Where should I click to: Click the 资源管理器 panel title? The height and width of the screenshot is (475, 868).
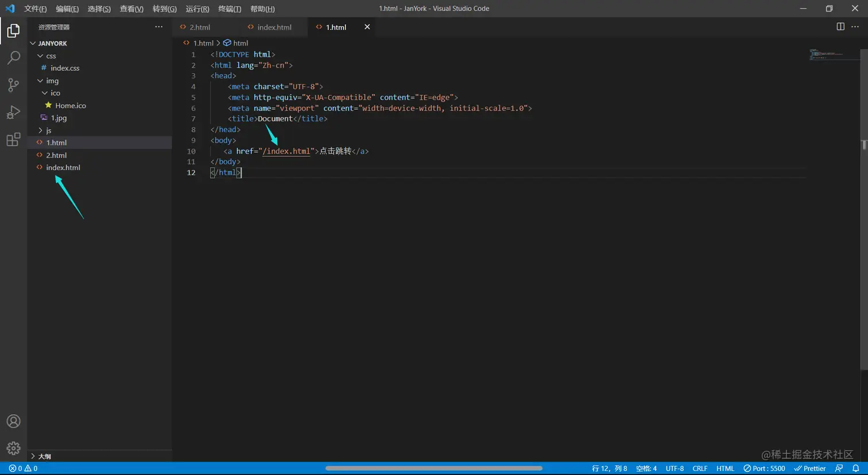click(54, 27)
